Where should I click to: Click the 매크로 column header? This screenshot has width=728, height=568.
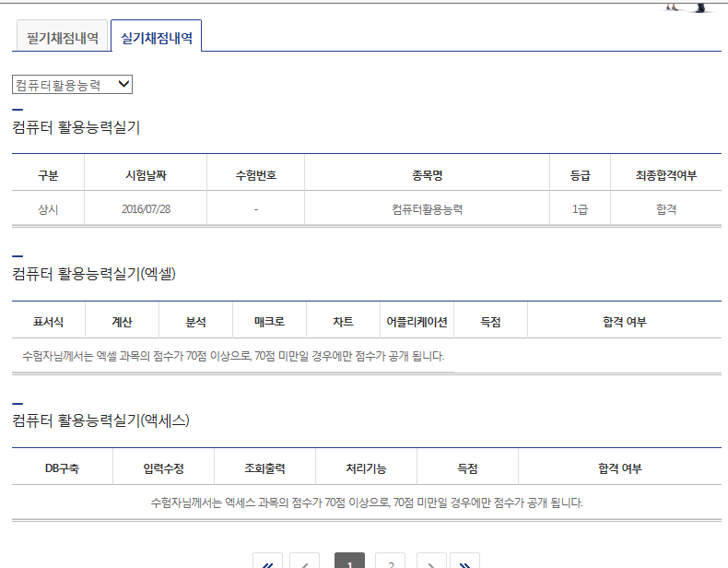coord(269,322)
